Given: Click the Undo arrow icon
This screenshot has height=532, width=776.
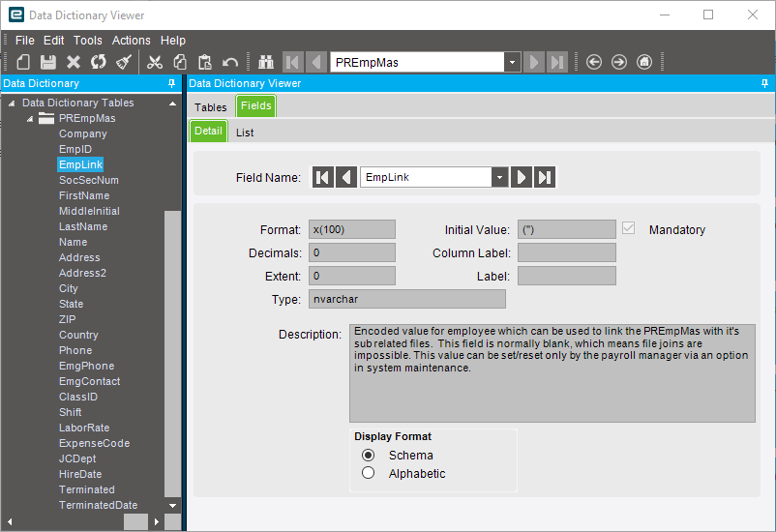Looking at the screenshot, I should pyautogui.click(x=230, y=62).
